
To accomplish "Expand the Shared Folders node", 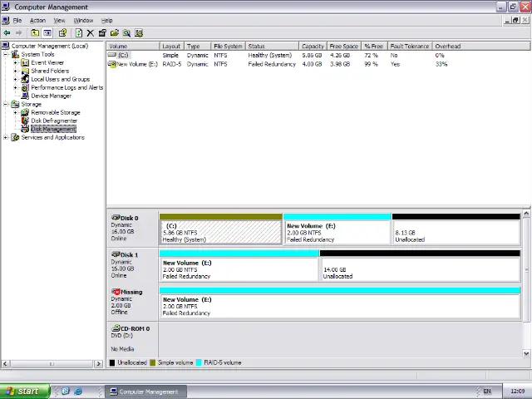I will coord(15,71).
